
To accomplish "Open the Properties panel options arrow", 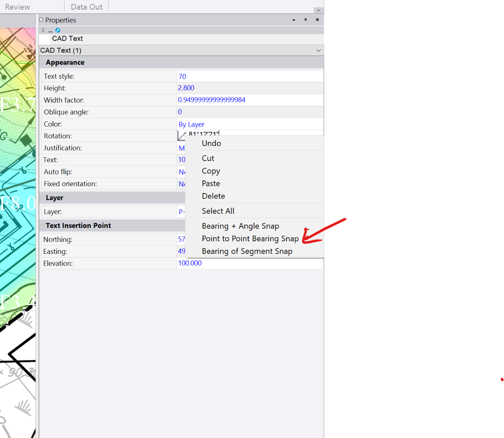I will click(x=293, y=19).
